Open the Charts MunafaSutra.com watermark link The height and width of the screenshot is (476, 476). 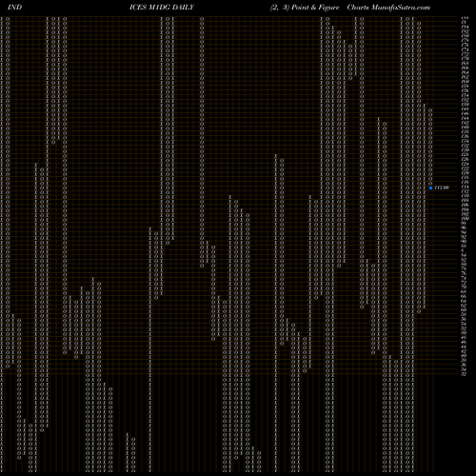[x=388, y=8]
